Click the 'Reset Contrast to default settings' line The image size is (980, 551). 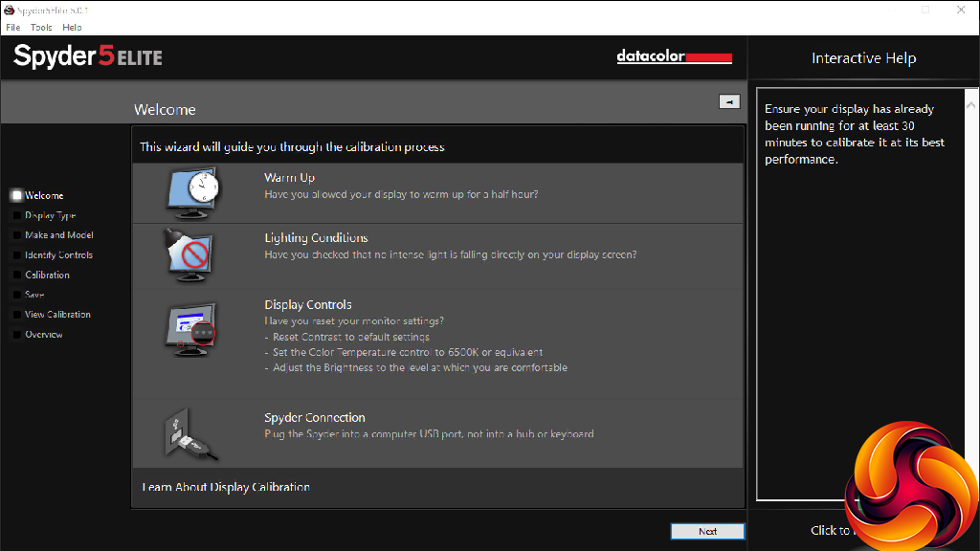pos(346,337)
